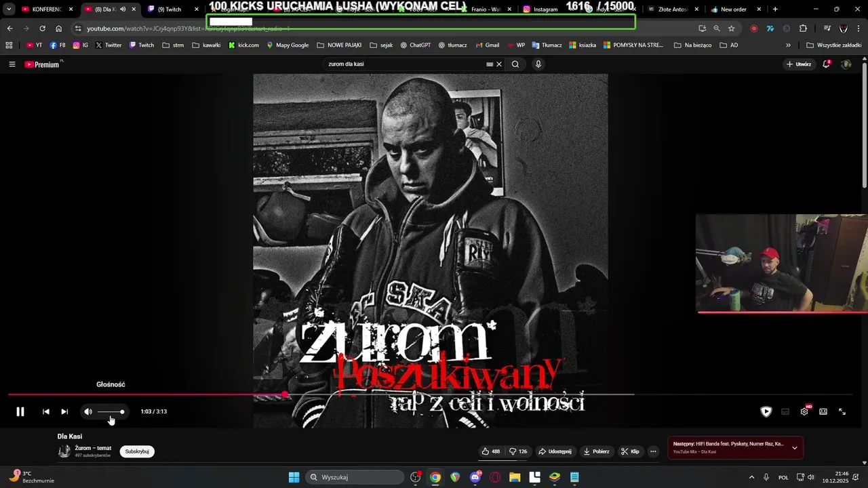
Task: Show hidden tray icons chevron
Action: [x=751, y=477]
